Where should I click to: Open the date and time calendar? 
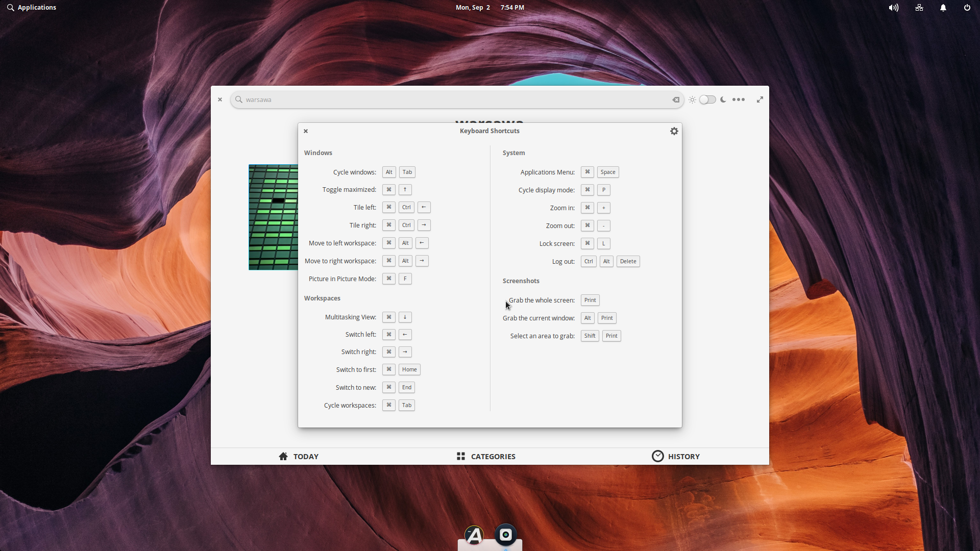click(489, 8)
